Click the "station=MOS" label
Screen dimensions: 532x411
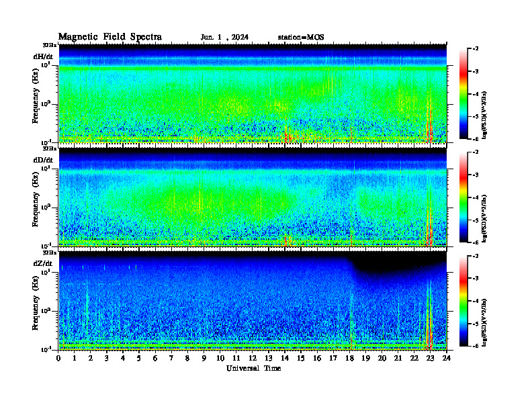[301, 38]
